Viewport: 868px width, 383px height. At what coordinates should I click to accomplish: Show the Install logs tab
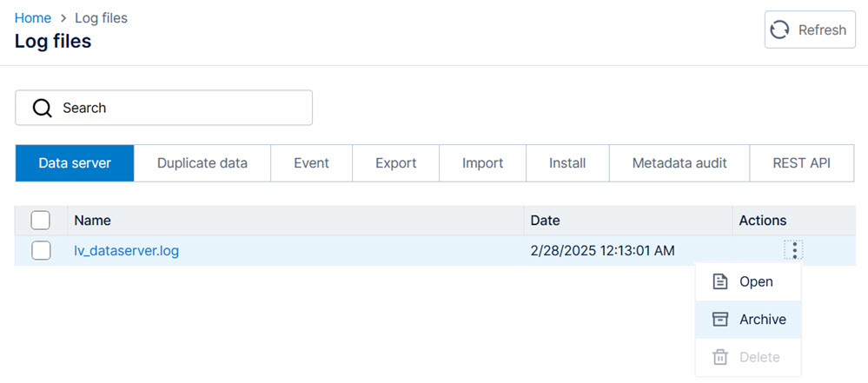tap(567, 163)
